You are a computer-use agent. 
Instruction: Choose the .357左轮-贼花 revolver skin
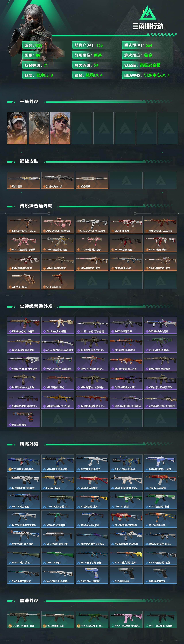coord(24,281)
